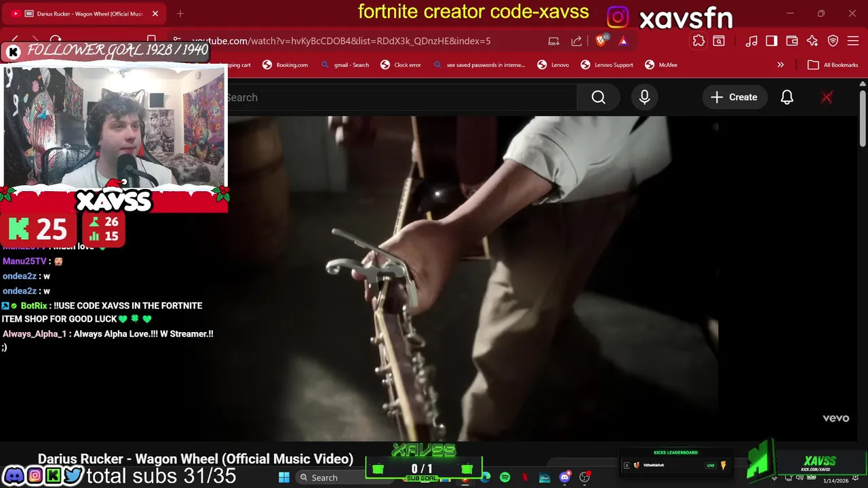
Task: Open a new browser tab
Action: point(180,14)
